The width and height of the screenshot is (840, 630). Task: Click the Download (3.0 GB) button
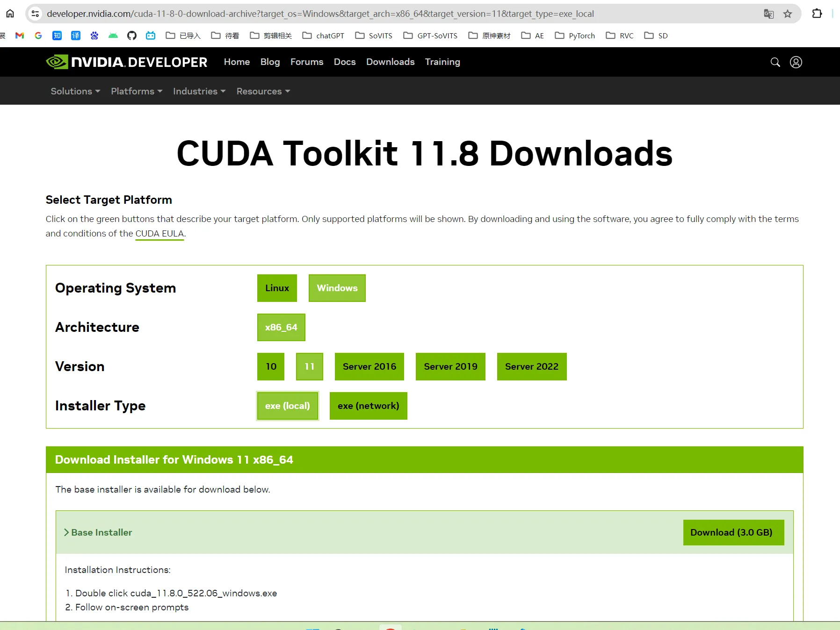(x=733, y=532)
